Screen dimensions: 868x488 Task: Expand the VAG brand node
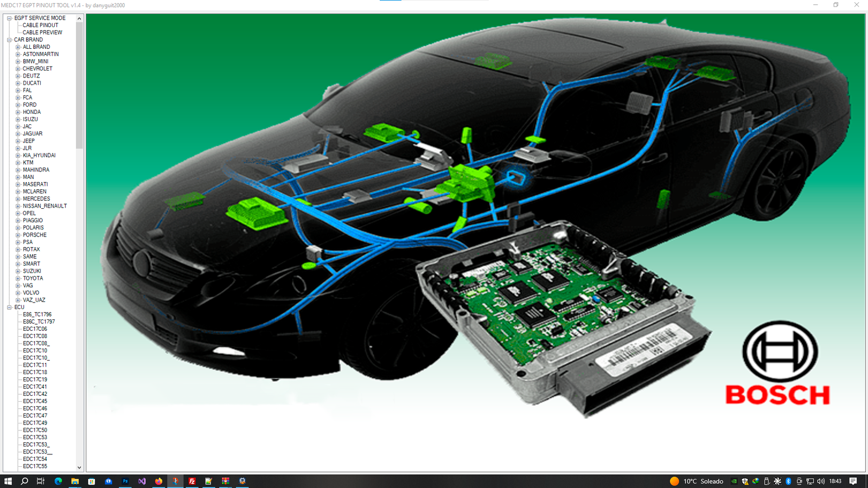click(x=18, y=286)
